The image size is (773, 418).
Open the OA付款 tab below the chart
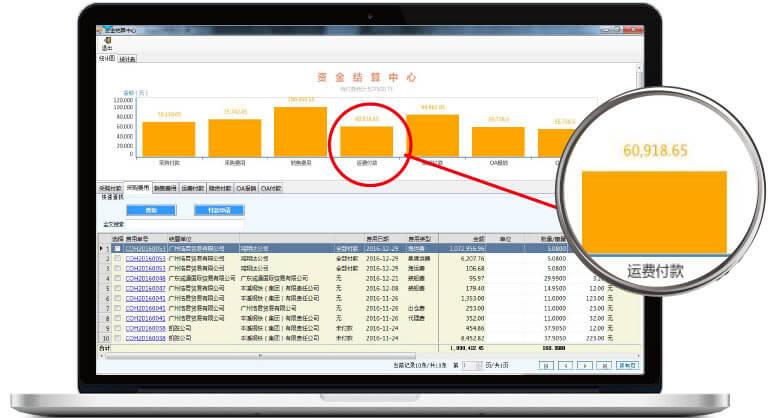click(271, 188)
